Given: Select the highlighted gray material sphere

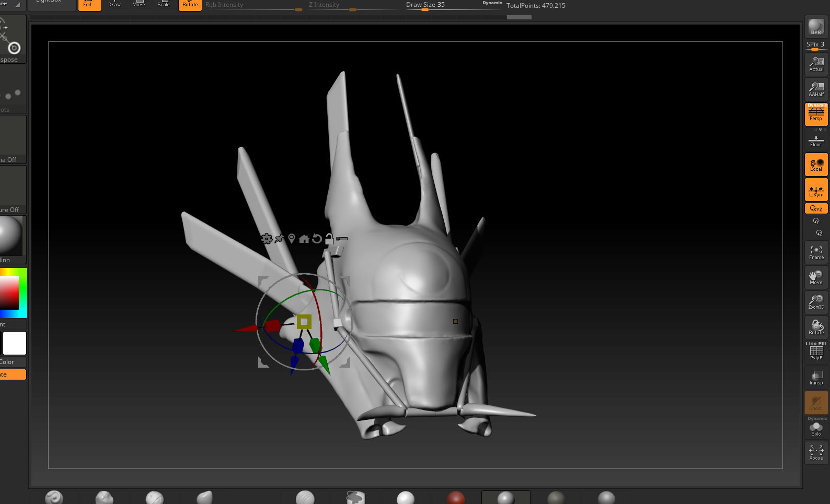Looking at the screenshot, I should pyautogui.click(x=505, y=498).
